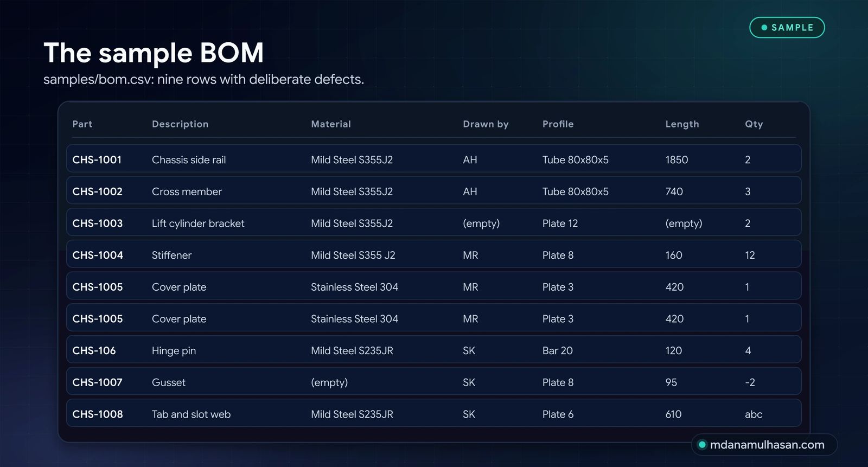Select part CHS-1004
The image size is (868, 467).
98,255
